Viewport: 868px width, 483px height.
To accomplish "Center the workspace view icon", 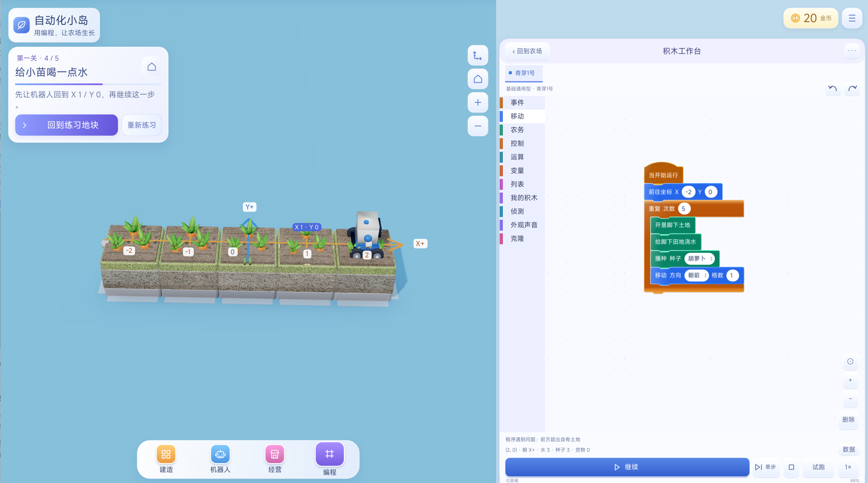I will coord(850,362).
